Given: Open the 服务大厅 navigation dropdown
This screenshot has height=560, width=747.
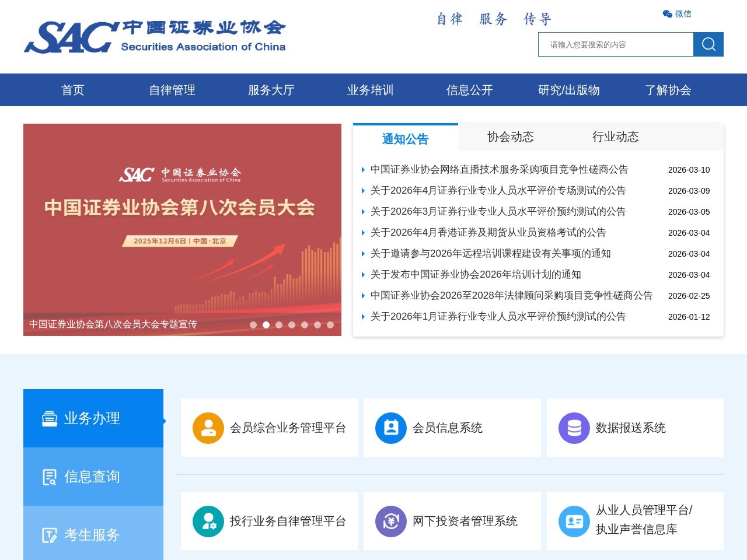Looking at the screenshot, I should click(271, 90).
